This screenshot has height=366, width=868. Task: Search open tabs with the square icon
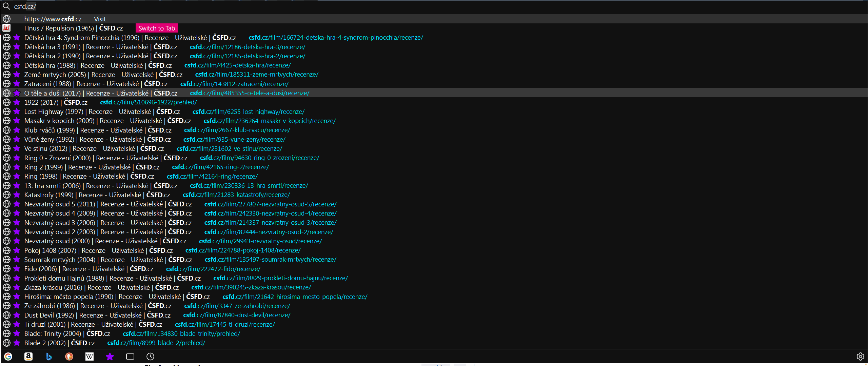pos(130,357)
